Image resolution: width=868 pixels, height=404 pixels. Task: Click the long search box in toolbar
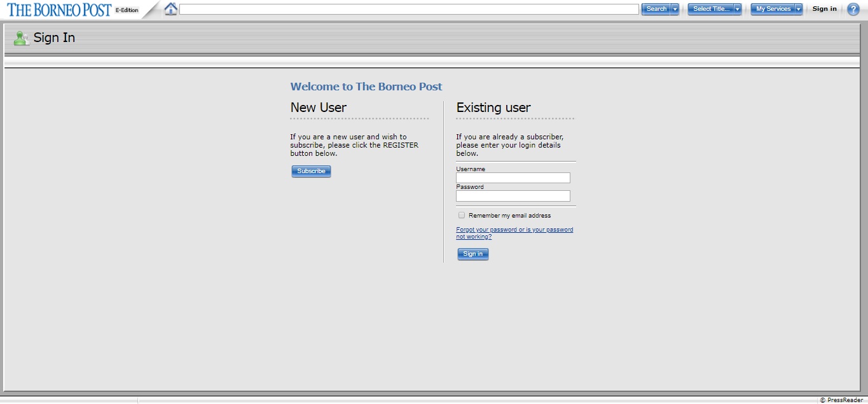tap(409, 9)
